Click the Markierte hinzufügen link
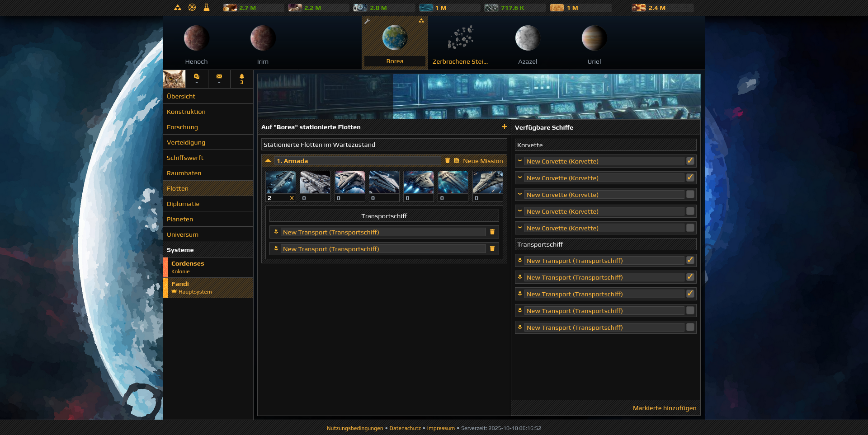This screenshot has width=868, height=435. pos(665,408)
